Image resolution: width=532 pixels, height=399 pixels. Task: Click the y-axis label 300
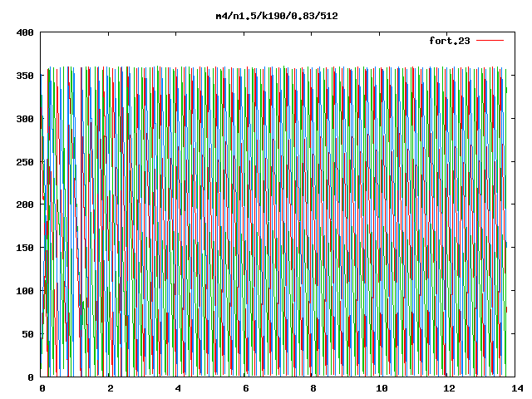(25, 119)
